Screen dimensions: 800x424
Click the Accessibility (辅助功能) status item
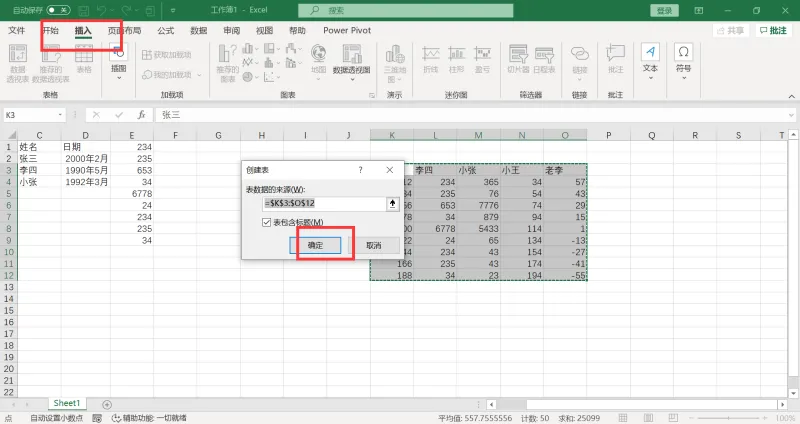tap(149, 418)
